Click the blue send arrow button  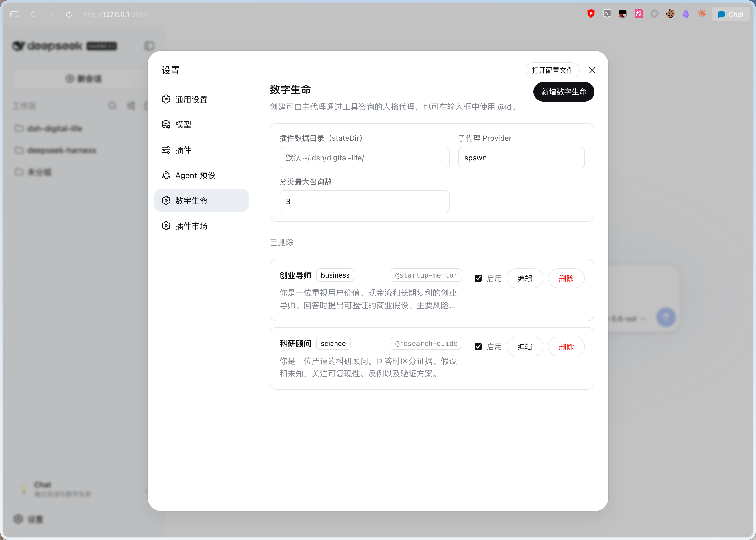point(666,318)
